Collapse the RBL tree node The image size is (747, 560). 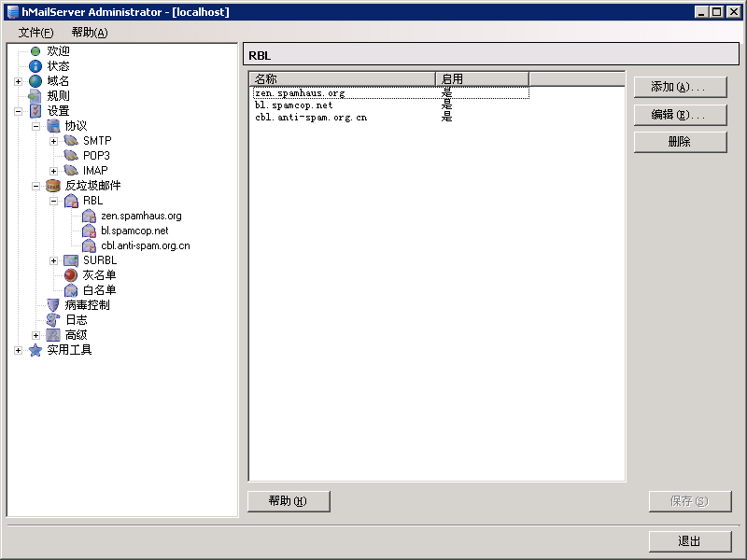[x=54, y=201]
